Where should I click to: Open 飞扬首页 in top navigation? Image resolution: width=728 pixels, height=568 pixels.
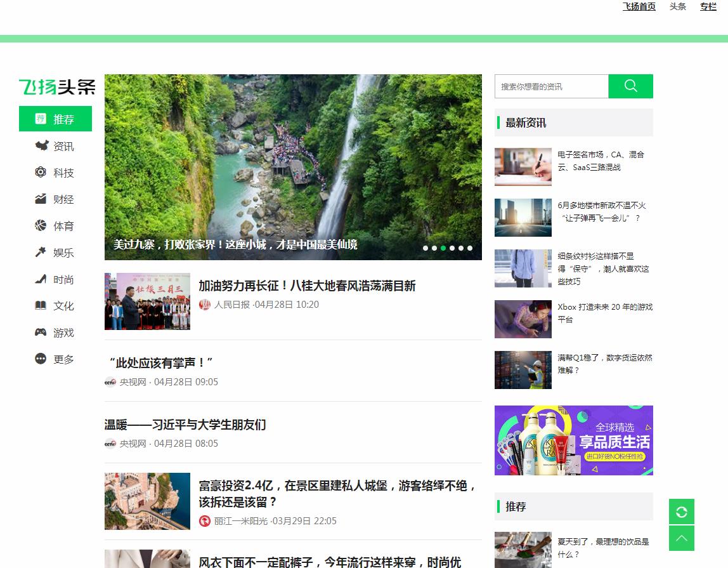click(x=639, y=6)
